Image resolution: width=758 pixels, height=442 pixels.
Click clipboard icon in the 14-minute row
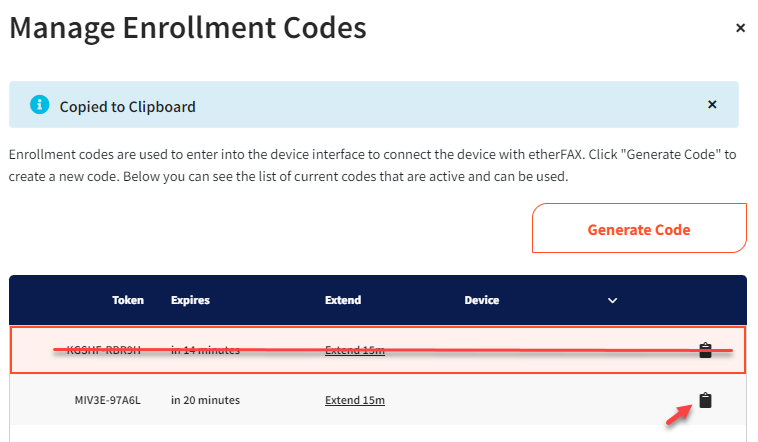705,350
